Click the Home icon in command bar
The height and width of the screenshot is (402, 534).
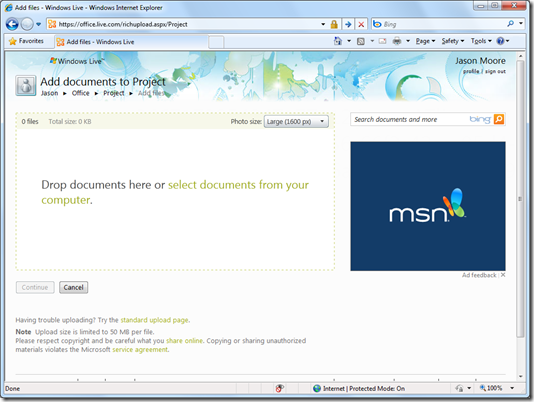click(337, 41)
